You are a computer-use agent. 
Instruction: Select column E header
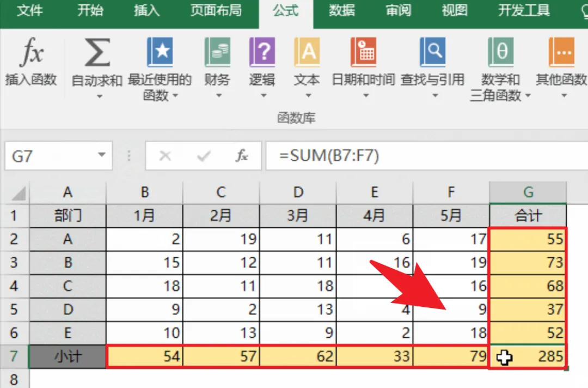(375, 192)
